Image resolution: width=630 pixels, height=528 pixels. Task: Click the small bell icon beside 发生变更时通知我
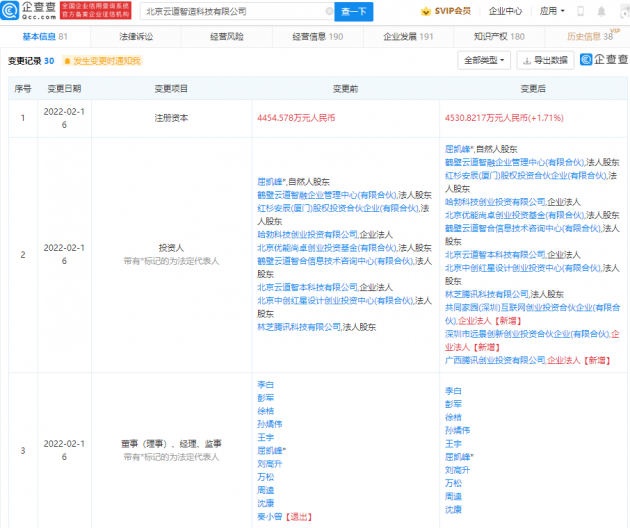click(68, 61)
